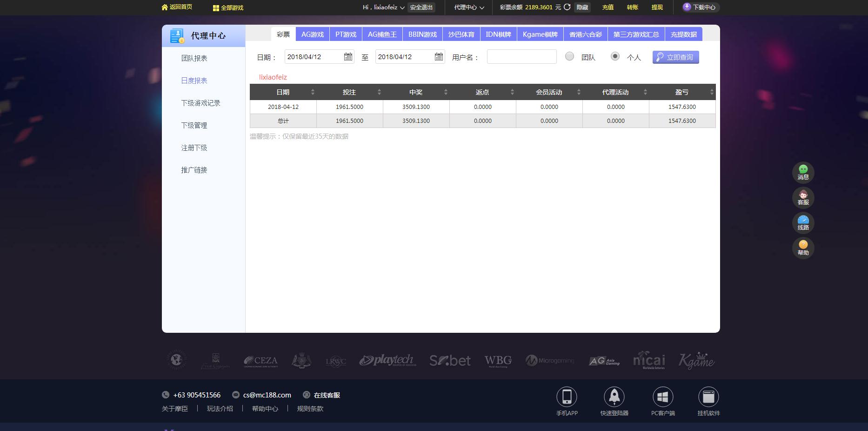
Task: Select the 团队 radio button
Action: click(569, 56)
